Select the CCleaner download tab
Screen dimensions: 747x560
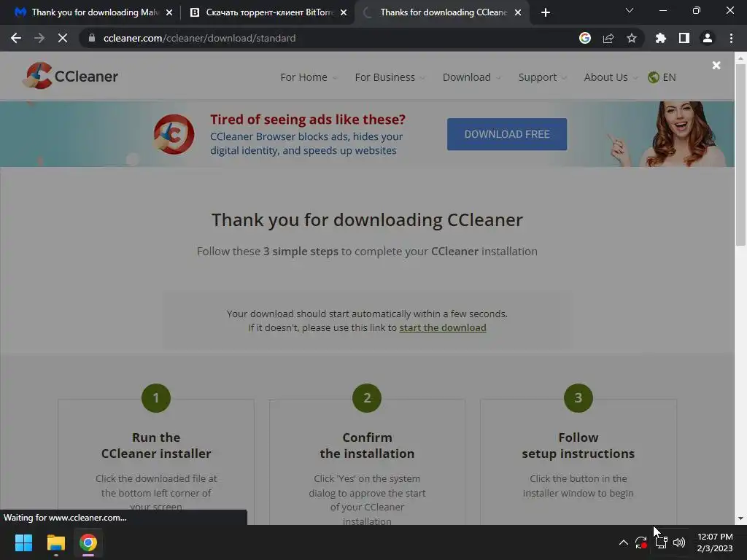pos(441,12)
